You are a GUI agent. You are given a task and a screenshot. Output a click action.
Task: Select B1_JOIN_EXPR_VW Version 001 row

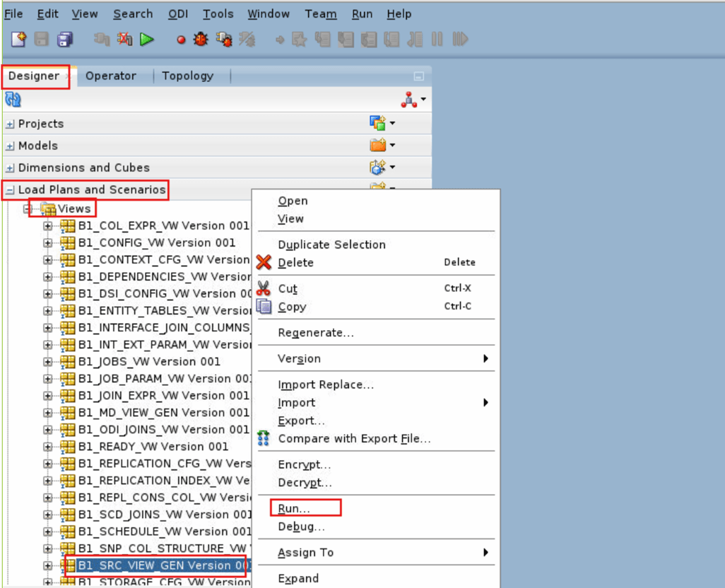click(x=164, y=395)
